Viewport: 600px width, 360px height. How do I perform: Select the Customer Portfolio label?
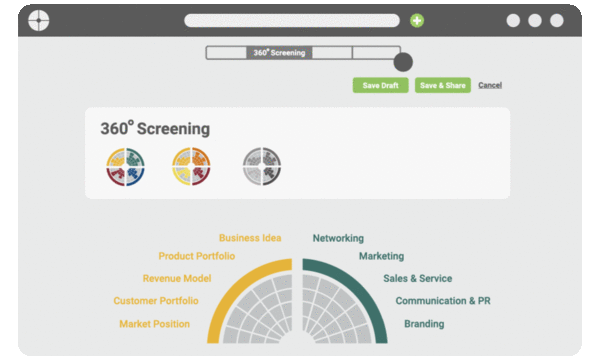(156, 301)
